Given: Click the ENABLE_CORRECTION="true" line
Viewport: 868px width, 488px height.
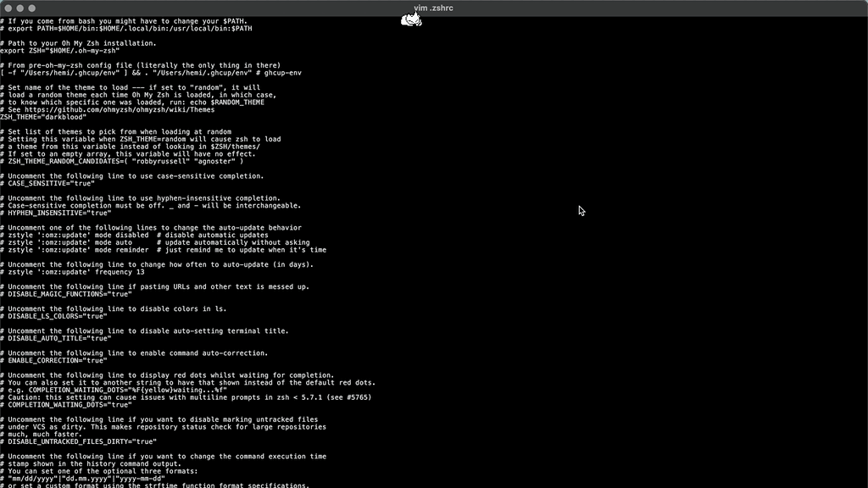Looking at the screenshot, I should [53, 360].
